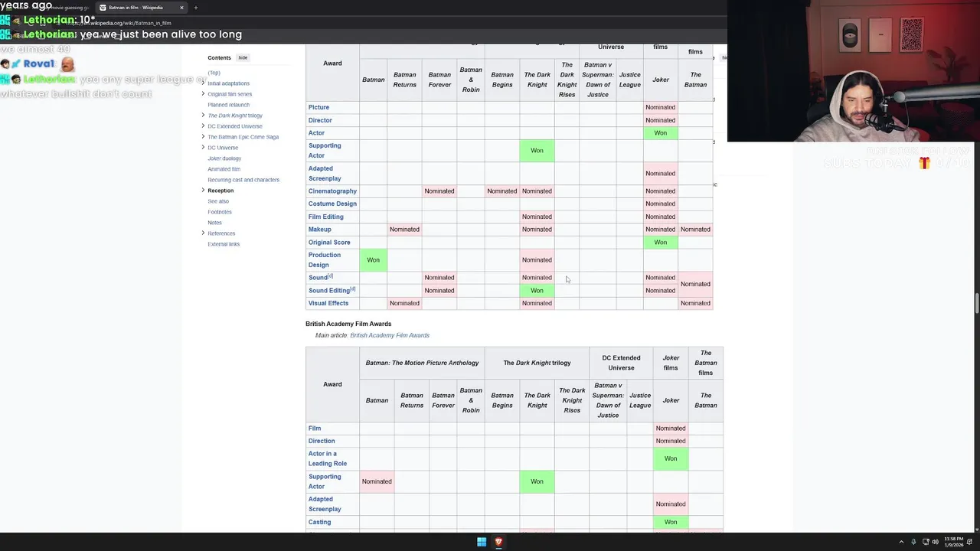This screenshot has width=980, height=551.
Task: Open the Costume Design award link
Action: point(332,204)
